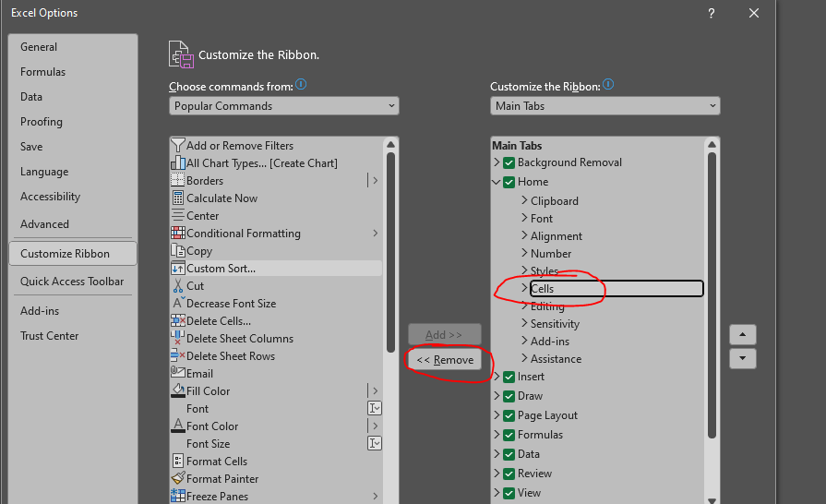
Task: Select Customize Ribbon in the sidebar
Action: tap(73, 253)
